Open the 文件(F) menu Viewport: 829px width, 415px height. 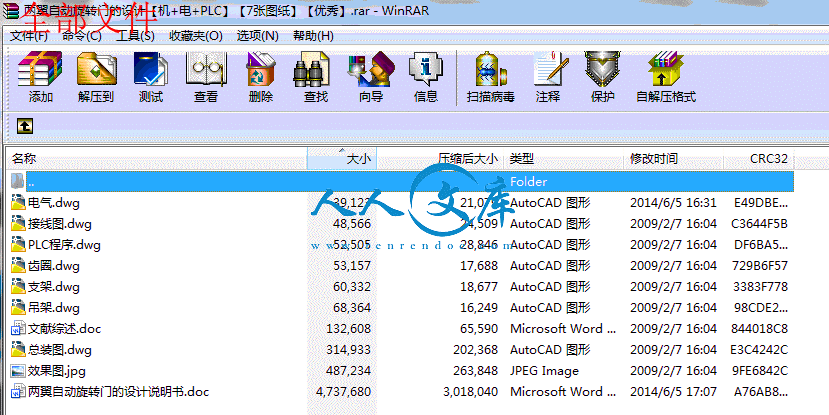pos(29,36)
